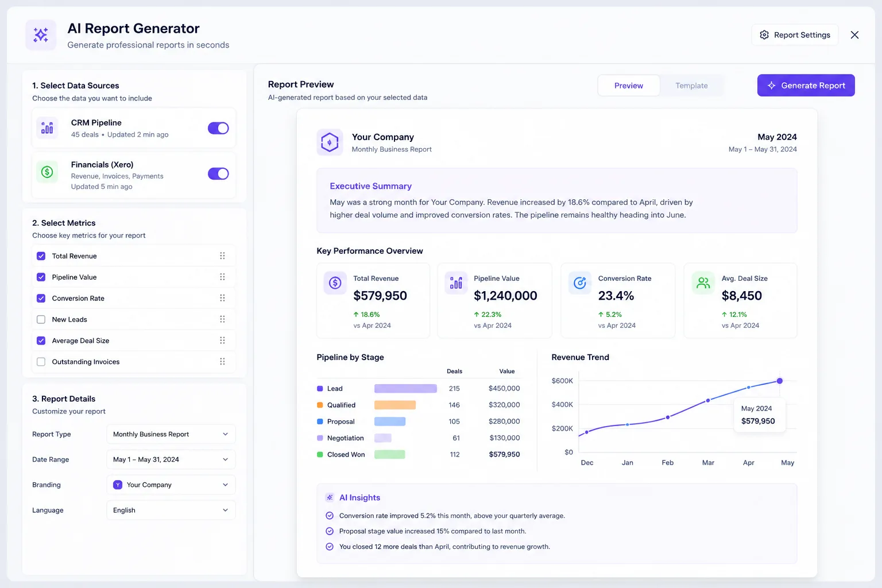Turn off the Financials (Xero) toggle
882x588 pixels.
(218, 173)
